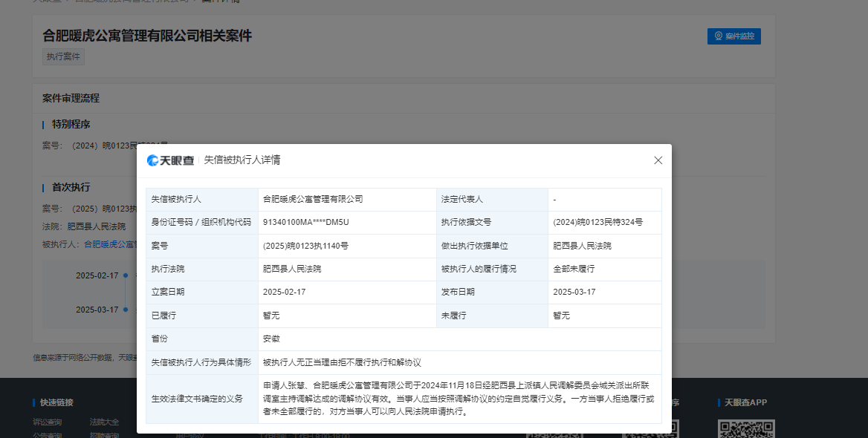Click the 立案日期 value 2025-02-17
The width and height of the screenshot is (868, 438).
coord(284,292)
